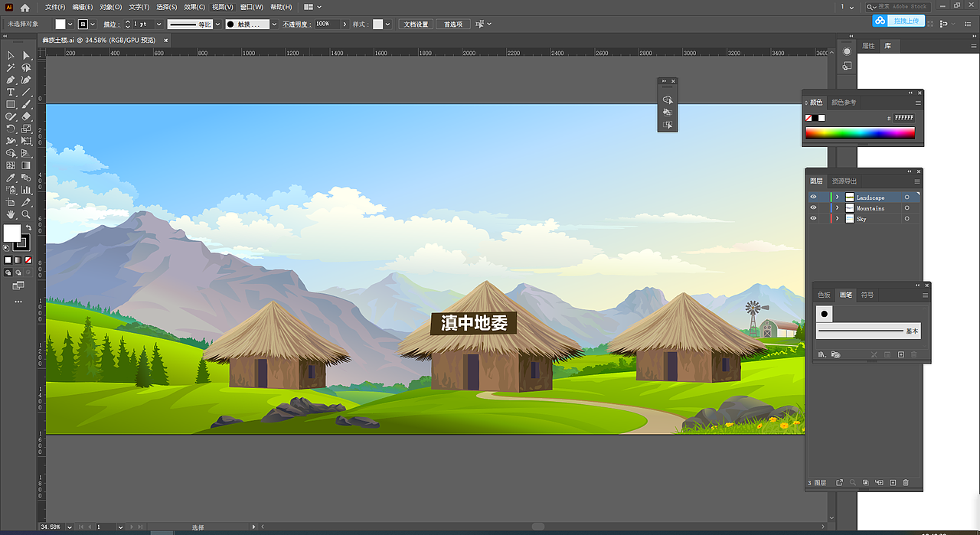980x535 pixels.
Task: Select the Zoom tool
Action: [26, 214]
